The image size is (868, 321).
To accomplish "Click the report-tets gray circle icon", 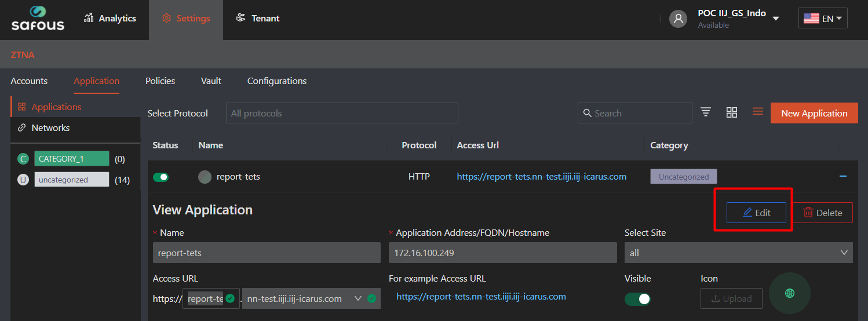I will [205, 177].
